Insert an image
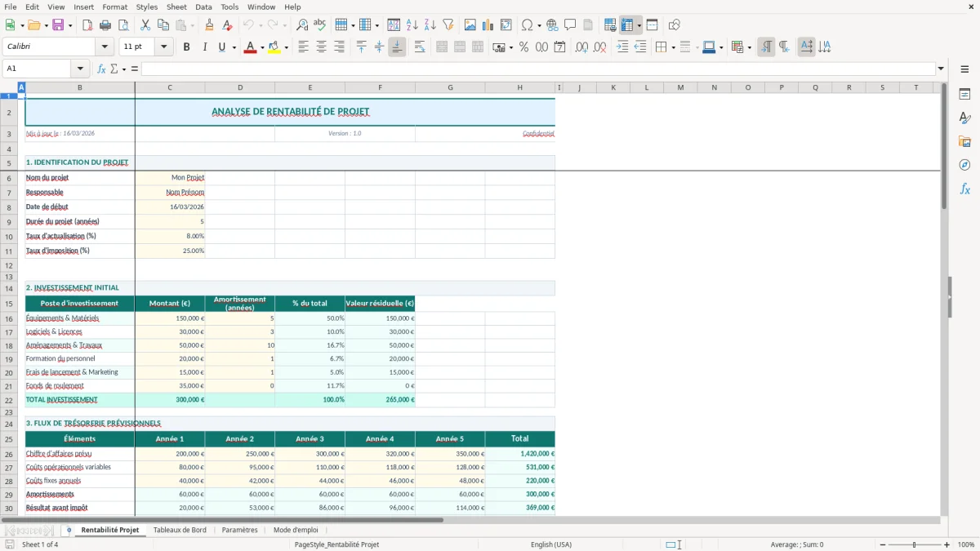Screen dimensions: 980x551 click(470, 25)
